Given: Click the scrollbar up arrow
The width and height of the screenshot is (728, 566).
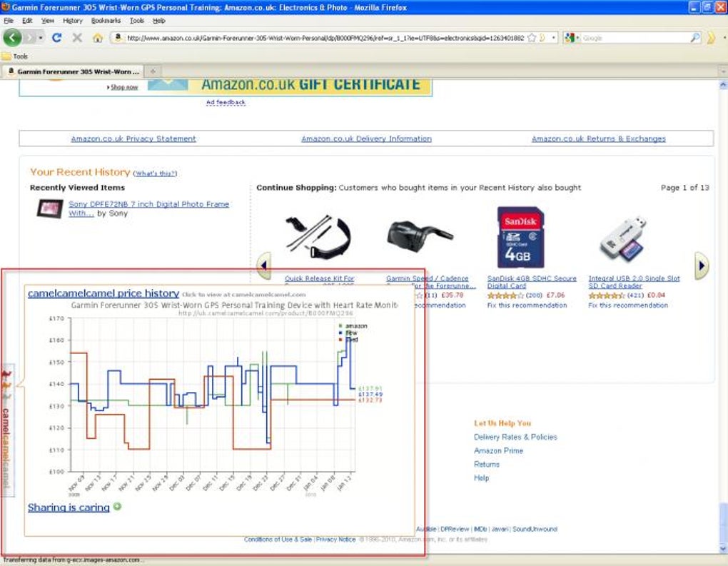Looking at the screenshot, I should click(723, 86).
